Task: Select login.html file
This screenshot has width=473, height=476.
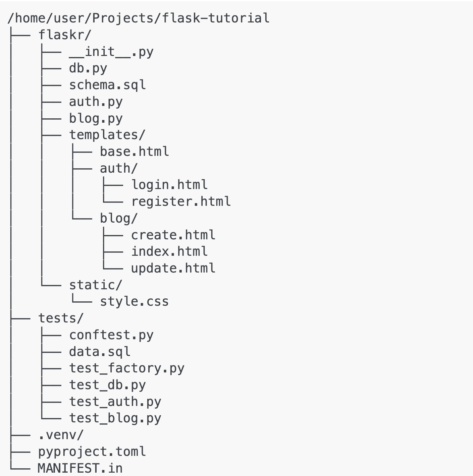Action: coord(169,185)
